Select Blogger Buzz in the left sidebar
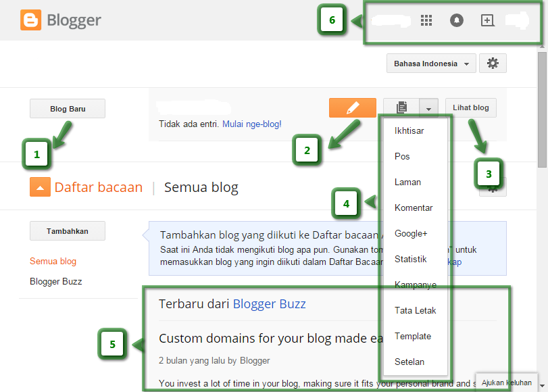 [x=56, y=282]
